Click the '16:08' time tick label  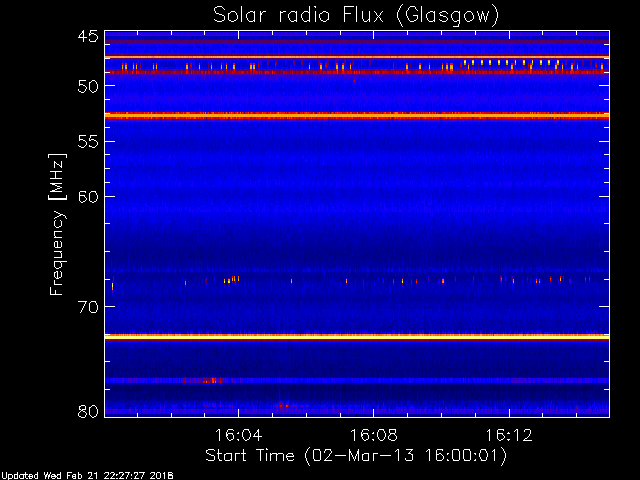pyautogui.click(x=373, y=435)
